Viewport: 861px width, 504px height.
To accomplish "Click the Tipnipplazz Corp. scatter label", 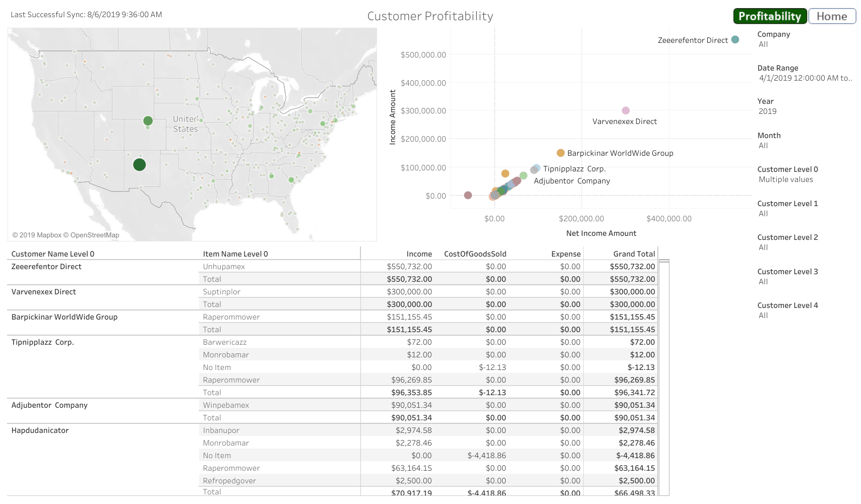I will [574, 169].
